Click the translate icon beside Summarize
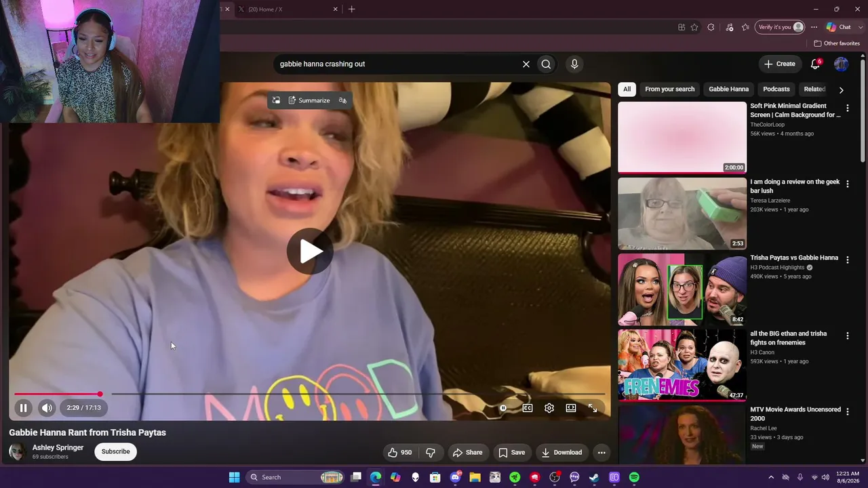 [x=342, y=100]
